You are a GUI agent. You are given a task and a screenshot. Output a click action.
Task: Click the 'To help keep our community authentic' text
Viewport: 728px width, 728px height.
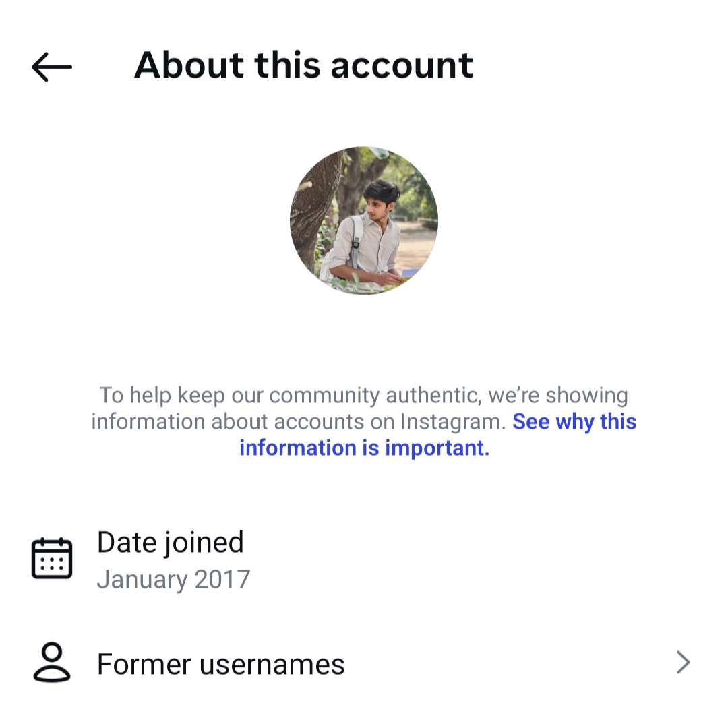click(290, 396)
